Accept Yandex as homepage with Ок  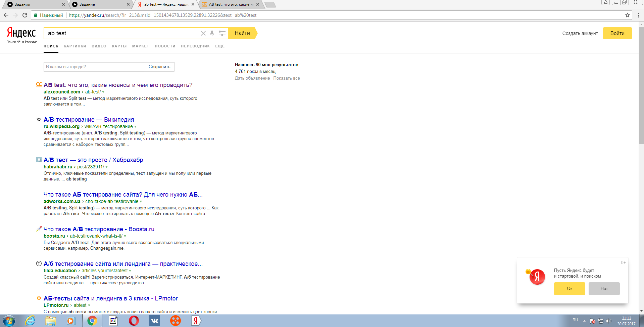click(x=569, y=288)
